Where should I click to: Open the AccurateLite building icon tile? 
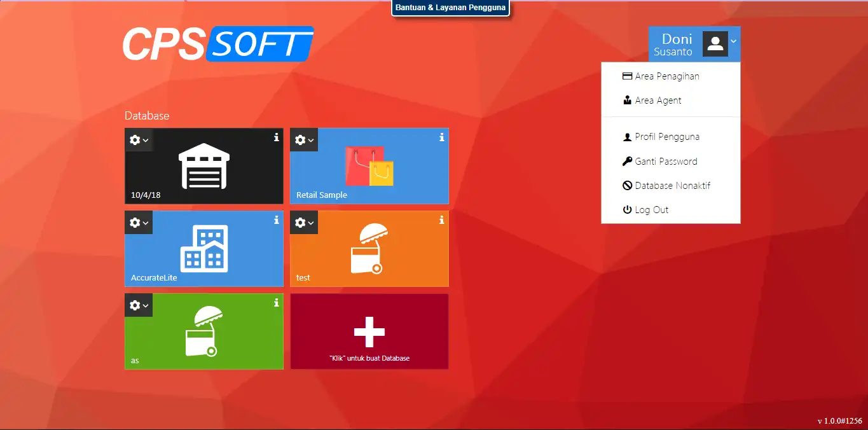(204, 249)
